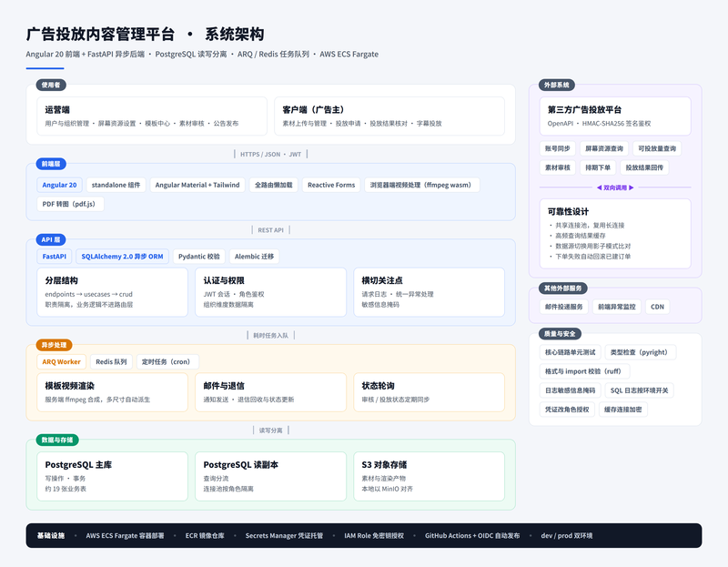Click the 异步处理 section badge
This screenshot has width=728, height=567.
click(x=55, y=345)
